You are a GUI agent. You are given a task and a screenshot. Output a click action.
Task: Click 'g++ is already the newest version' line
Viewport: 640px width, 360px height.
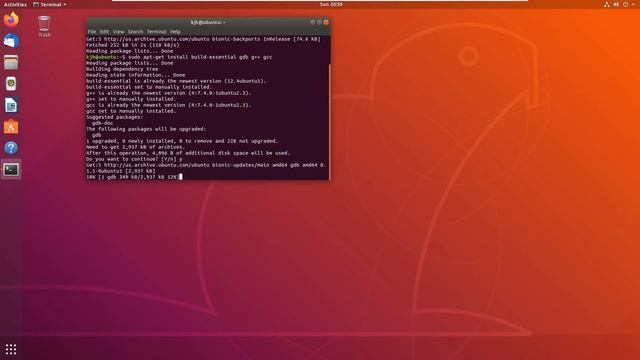169,93
